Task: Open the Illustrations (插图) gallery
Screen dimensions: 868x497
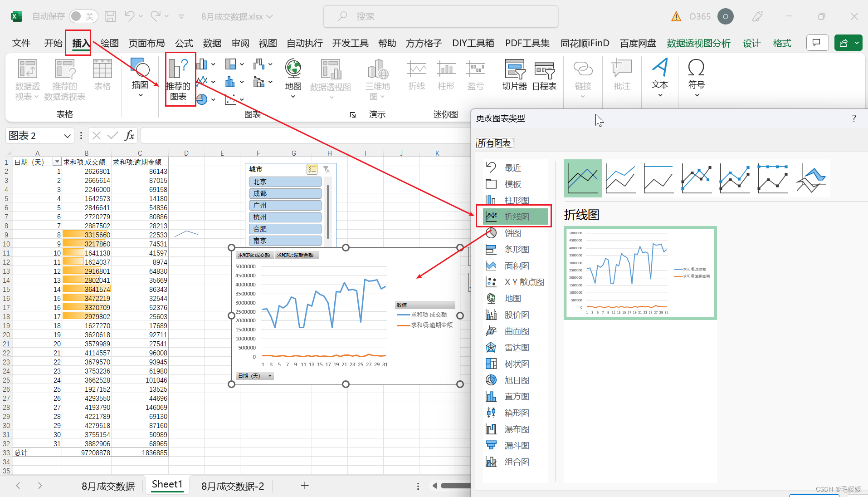Action: click(x=140, y=77)
